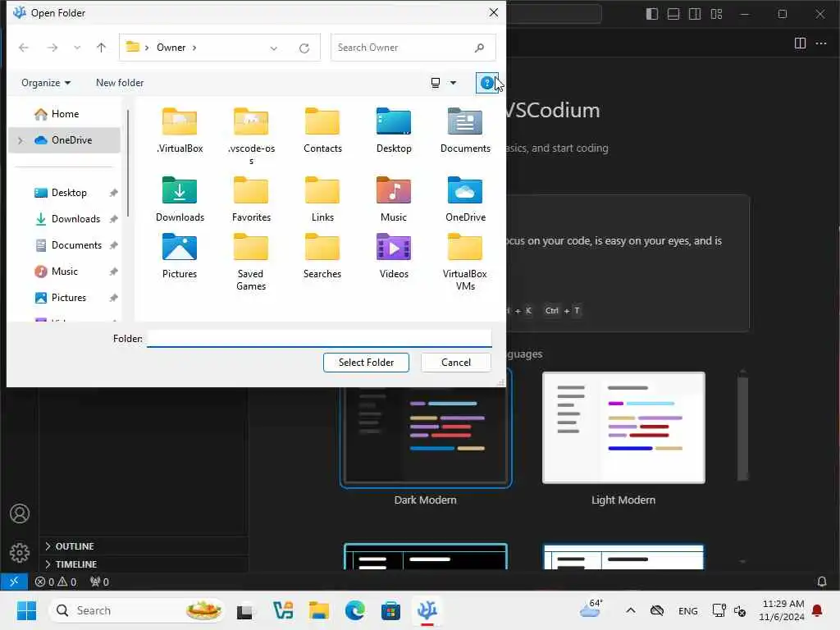This screenshot has width=840, height=630.
Task: Toggle VSCodium primary side bar layout icon
Action: [652, 14]
